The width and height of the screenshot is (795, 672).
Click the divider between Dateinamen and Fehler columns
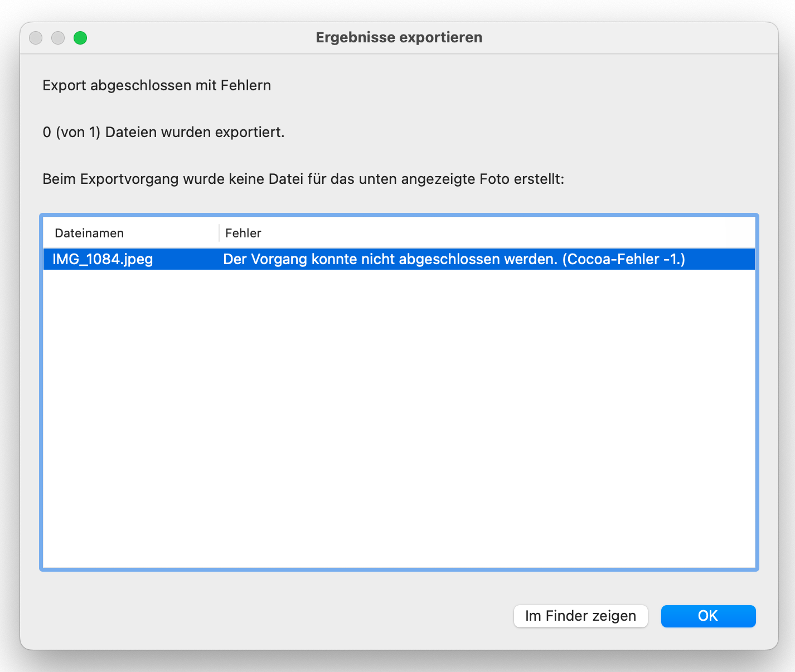click(219, 233)
